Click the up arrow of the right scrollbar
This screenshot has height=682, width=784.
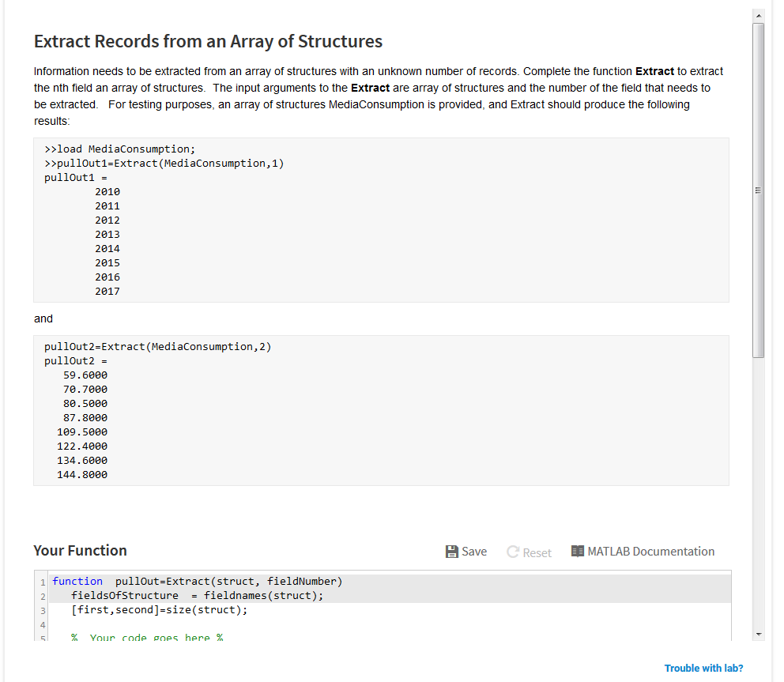pos(757,13)
